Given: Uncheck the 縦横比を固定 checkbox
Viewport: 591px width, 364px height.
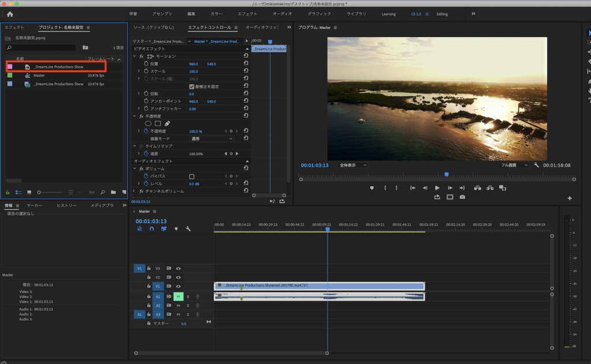Looking at the screenshot, I should click(192, 87).
